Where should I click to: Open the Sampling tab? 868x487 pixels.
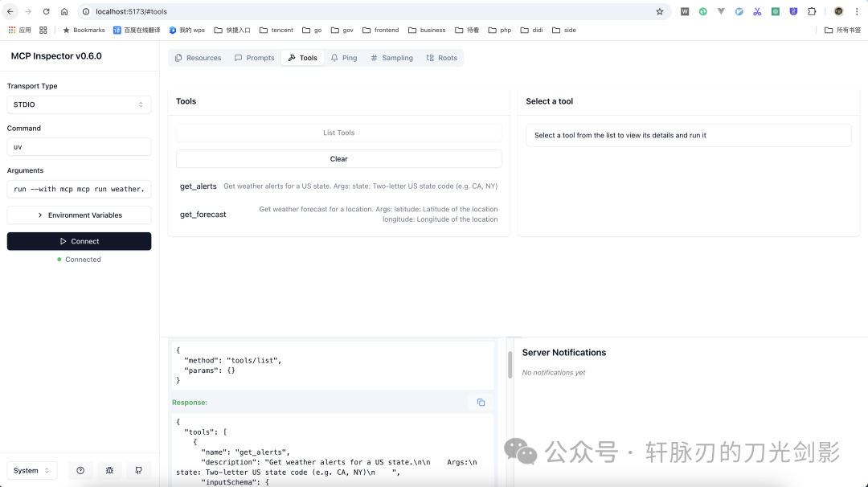[x=391, y=58]
